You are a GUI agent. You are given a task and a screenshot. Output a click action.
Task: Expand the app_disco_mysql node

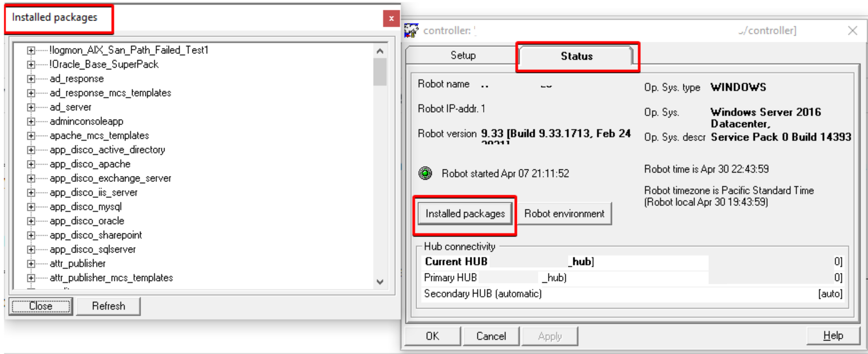coord(31,207)
